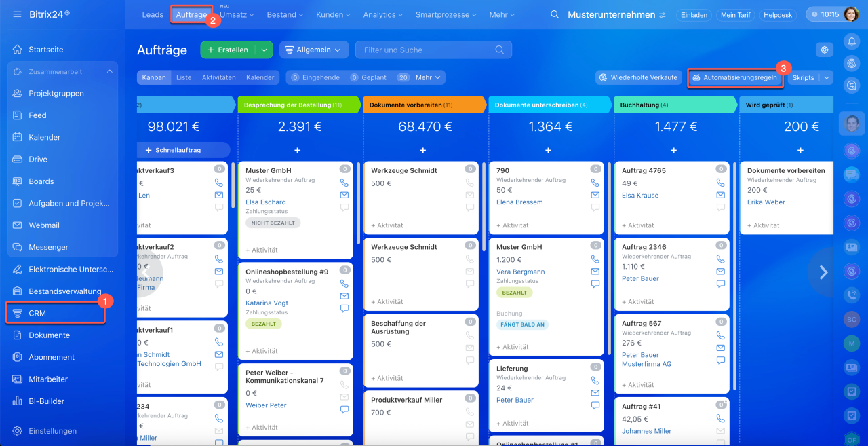Switch to Liste view
868x446 pixels.
click(184, 77)
